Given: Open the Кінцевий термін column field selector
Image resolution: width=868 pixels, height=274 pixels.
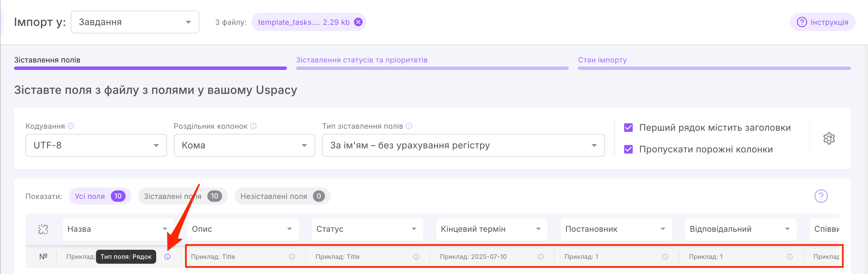Looking at the screenshot, I should [x=491, y=229].
